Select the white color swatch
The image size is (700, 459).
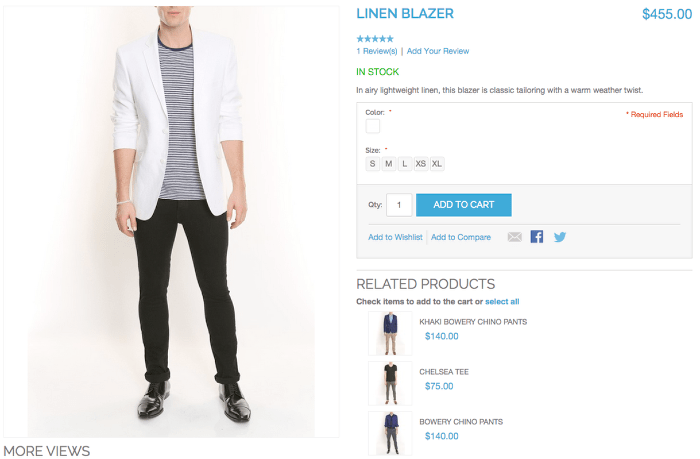pyautogui.click(x=372, y=126)
